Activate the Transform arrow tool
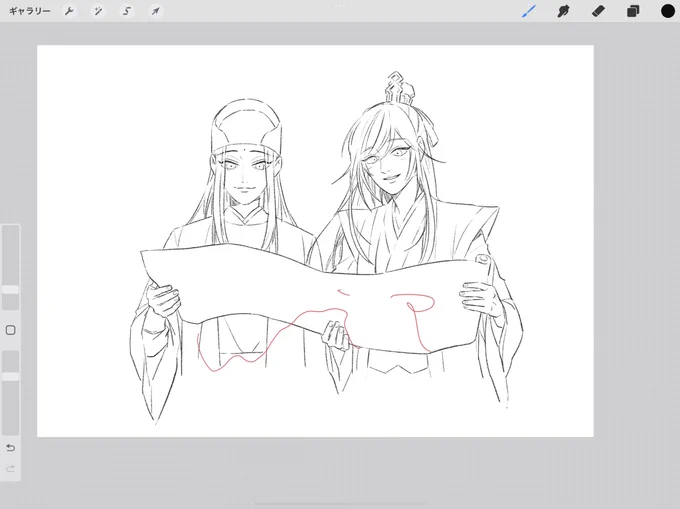680x509 pixels. pyautogui.click(x=155, y=11)
